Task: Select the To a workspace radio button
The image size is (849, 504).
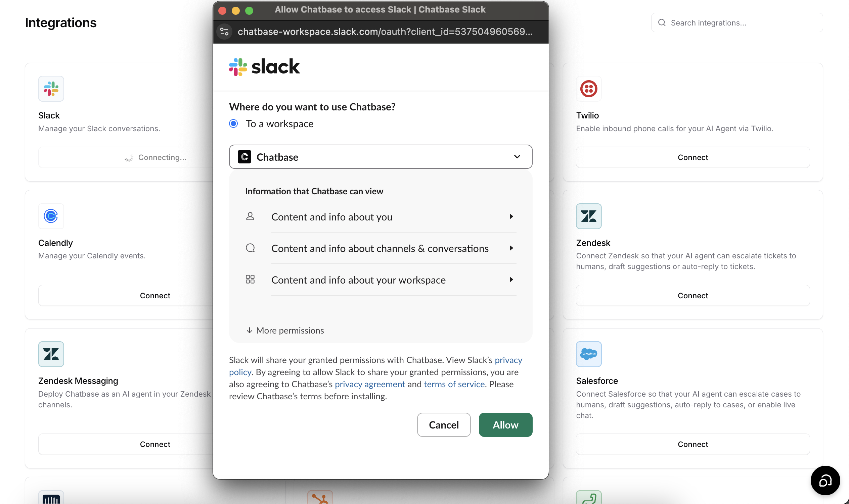Action: 233,123
